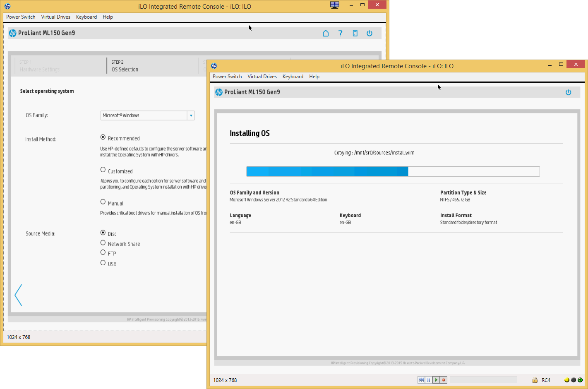The height and width of the screenshot is (389, 588).
Task: Click the Installing OS heading
Action: (x=250, y=133)
